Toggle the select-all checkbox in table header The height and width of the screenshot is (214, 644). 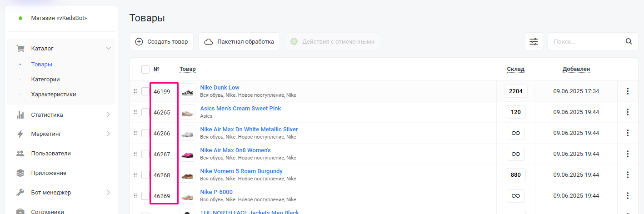tap(145, 70)
